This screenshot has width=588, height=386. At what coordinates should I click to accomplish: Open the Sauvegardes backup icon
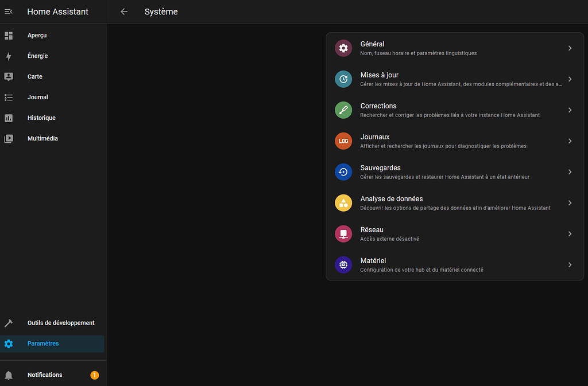click(x=343, y=171)
